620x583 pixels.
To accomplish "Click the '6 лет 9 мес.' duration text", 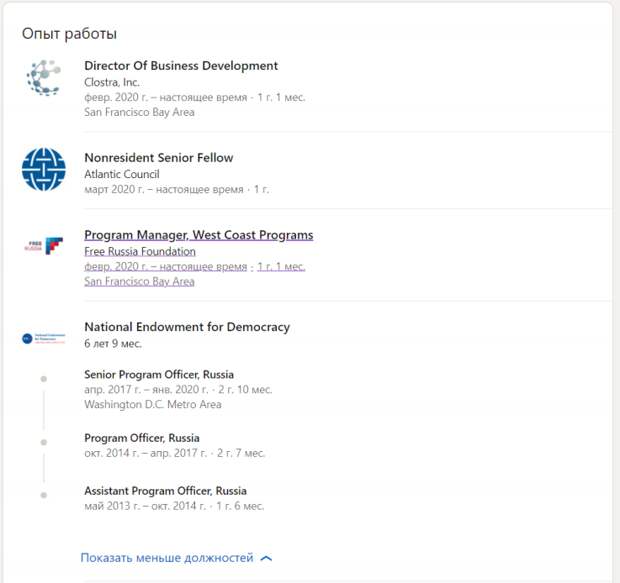I will click(x=113, y=344).
